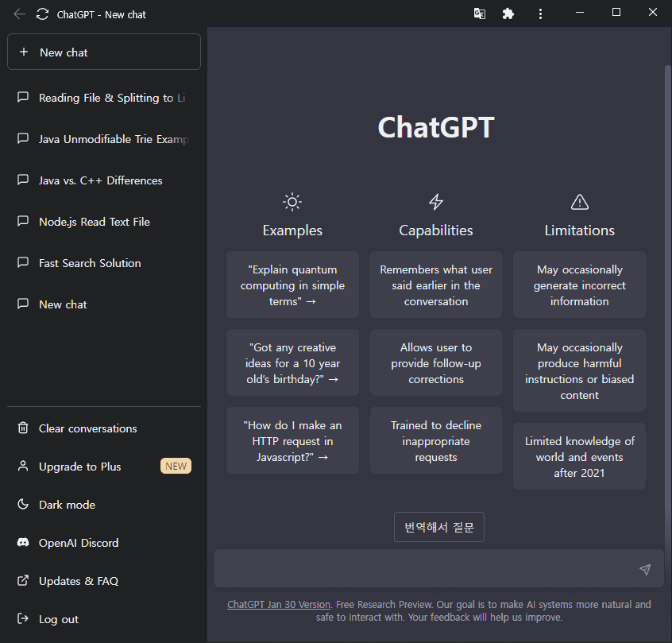Screen dimensions: 672x643
Task: Open the translate icon in title bar
Action: [480, 14]
